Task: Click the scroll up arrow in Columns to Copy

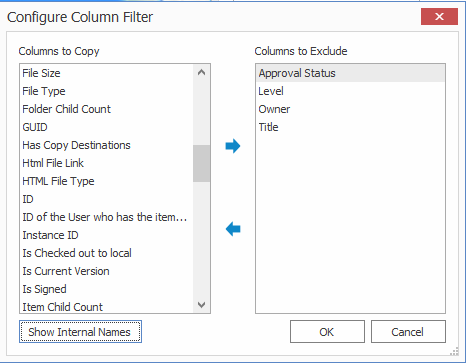Action: [201, 72]
